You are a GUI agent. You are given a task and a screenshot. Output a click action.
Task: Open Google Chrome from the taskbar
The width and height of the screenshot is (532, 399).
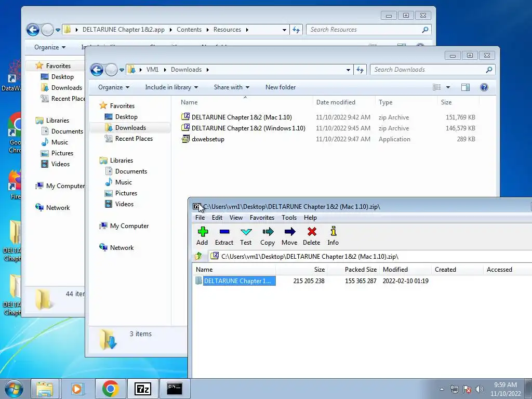tap(110, 389)
